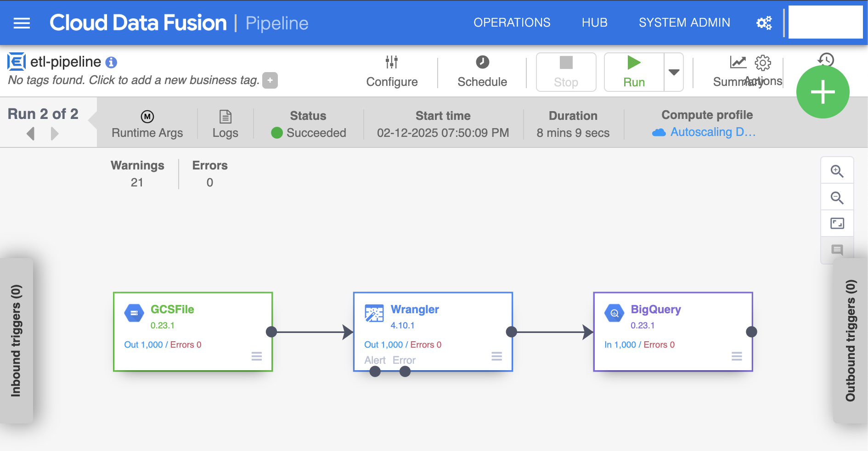Open the Autoscaling compute profile link

click(712, 132)
